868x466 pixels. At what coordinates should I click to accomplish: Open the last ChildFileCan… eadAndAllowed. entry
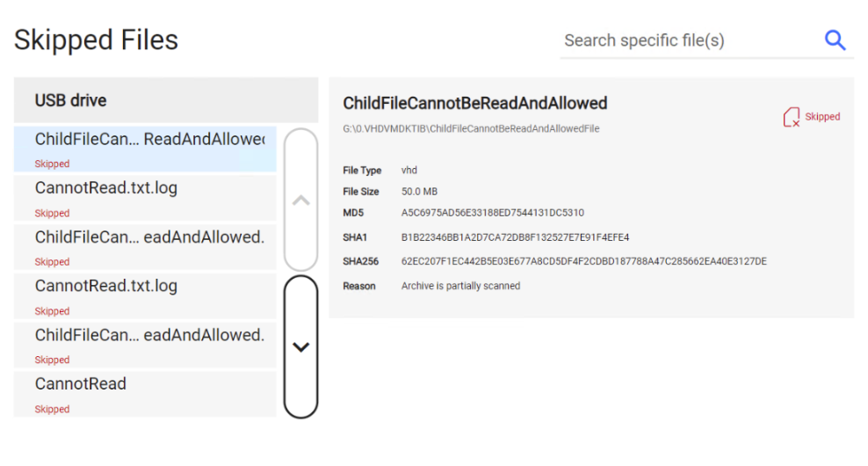click(x=146, y=344)
